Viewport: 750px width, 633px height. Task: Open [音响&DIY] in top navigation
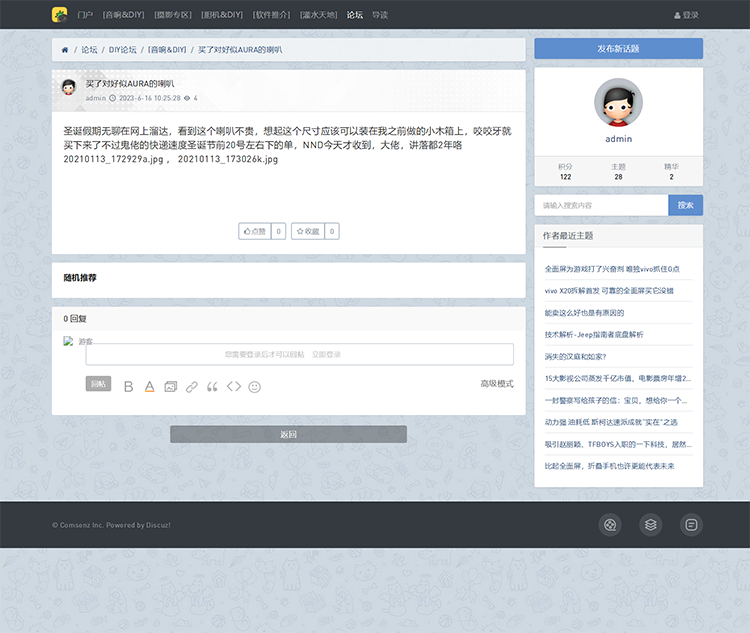tap(123, 15)
